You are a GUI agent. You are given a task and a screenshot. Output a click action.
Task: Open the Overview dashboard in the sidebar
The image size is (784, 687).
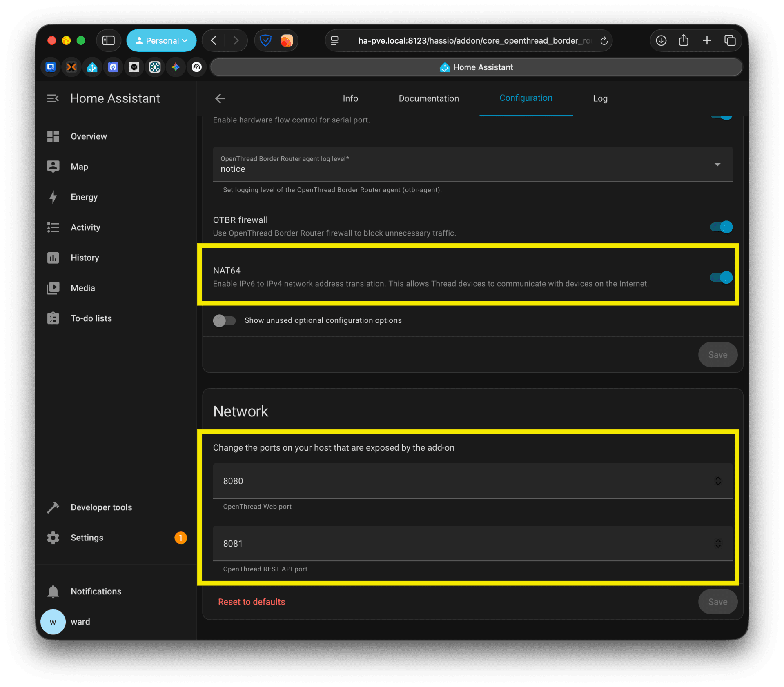click(x=88, y=136)
